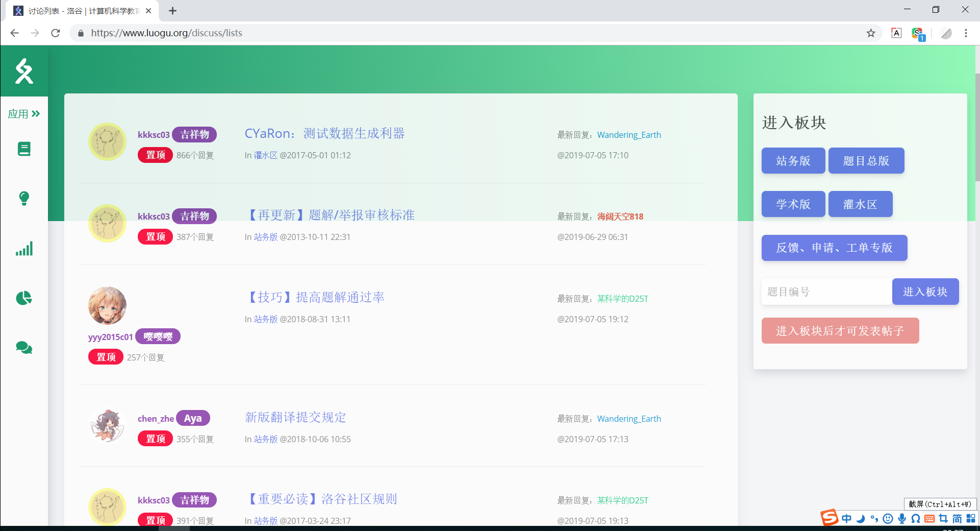
Task: Open kkksc03 avatar on the CYaRon post
Action: click(x=107, y=141)
